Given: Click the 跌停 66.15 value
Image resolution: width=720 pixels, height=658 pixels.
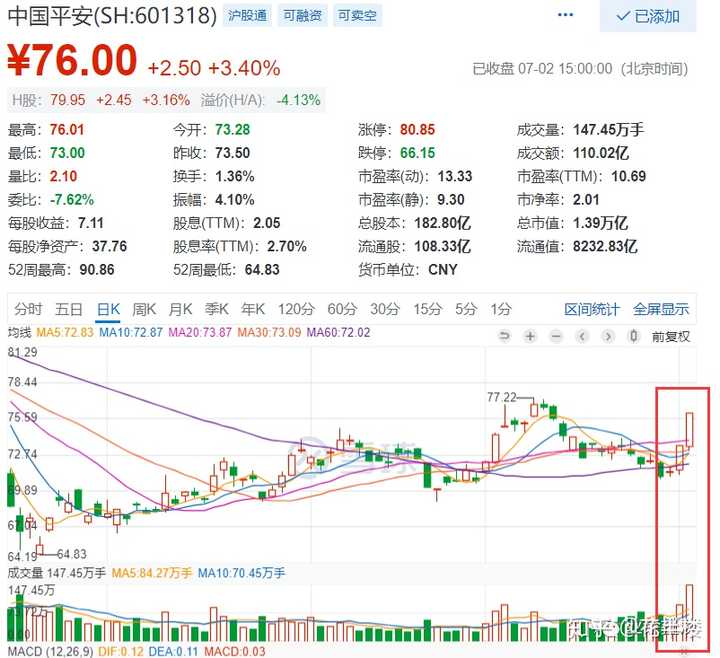Looking at the screenshot, I should 417,153.
